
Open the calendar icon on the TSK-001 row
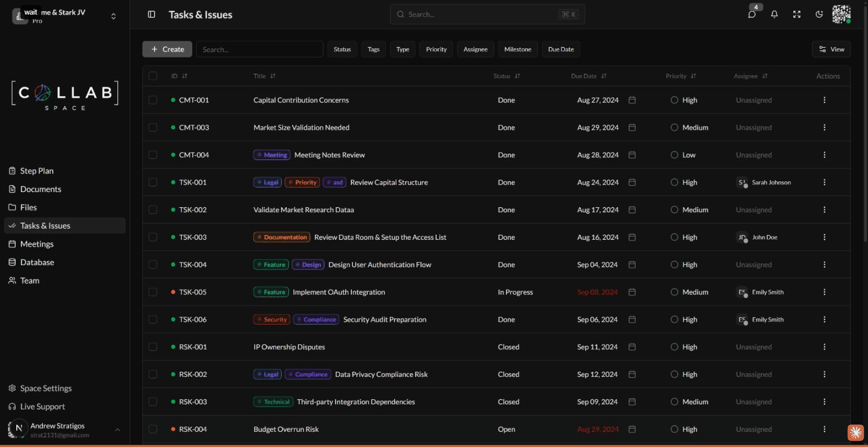tap(631, 182)
